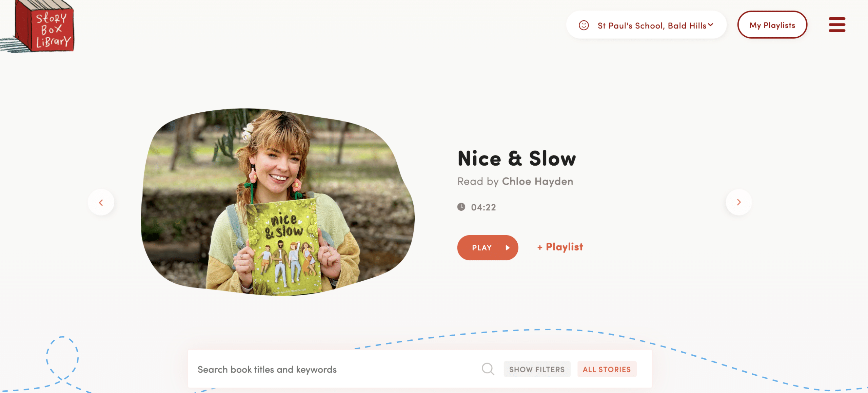The width and height of the screenshot is (868, 393).
Task: Click the Story Box Library logo
Action: click(38, 26)
